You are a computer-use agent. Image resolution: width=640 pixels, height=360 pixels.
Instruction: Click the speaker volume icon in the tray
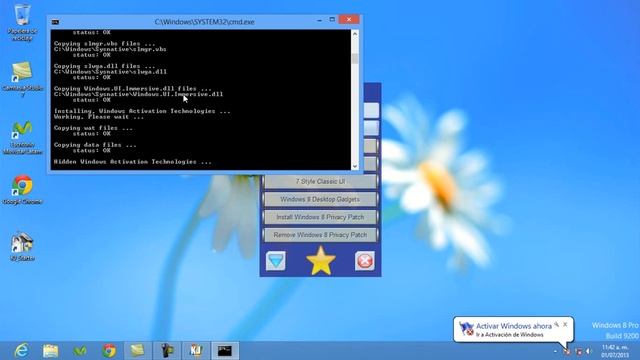point(589,351)
